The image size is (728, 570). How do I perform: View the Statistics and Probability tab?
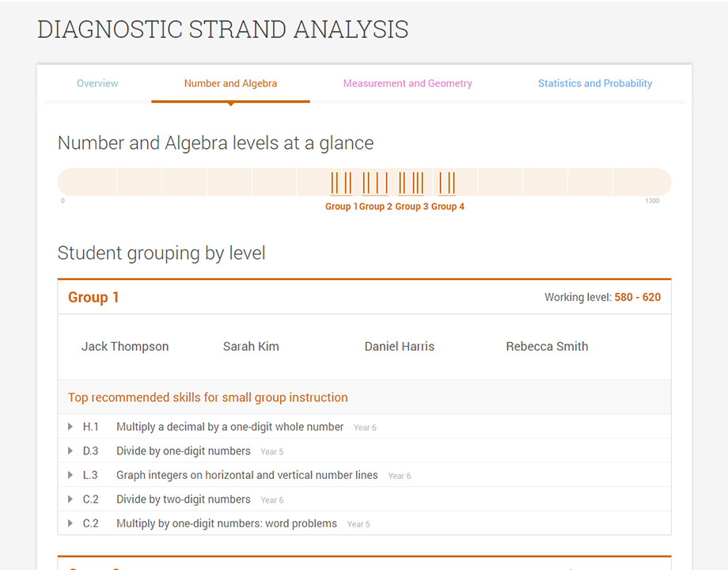pos(595,83)
